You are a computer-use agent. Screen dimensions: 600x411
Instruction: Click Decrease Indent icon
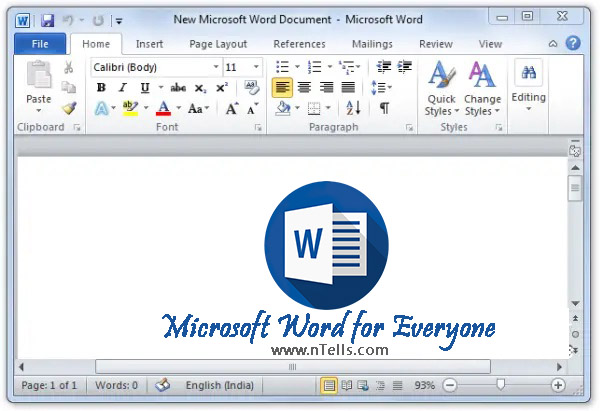tap(383, 67)
